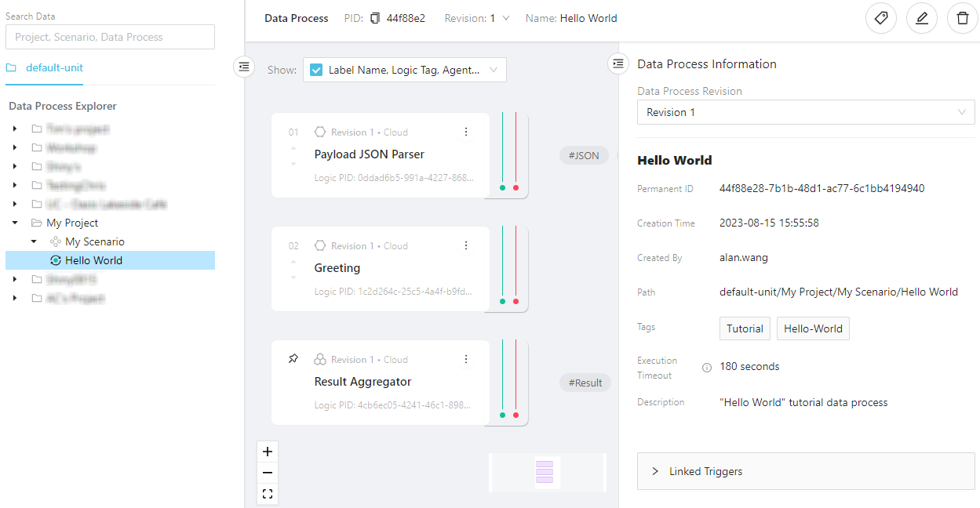Click the execution timeout info icon
The image size is (980, 508).
706,367
